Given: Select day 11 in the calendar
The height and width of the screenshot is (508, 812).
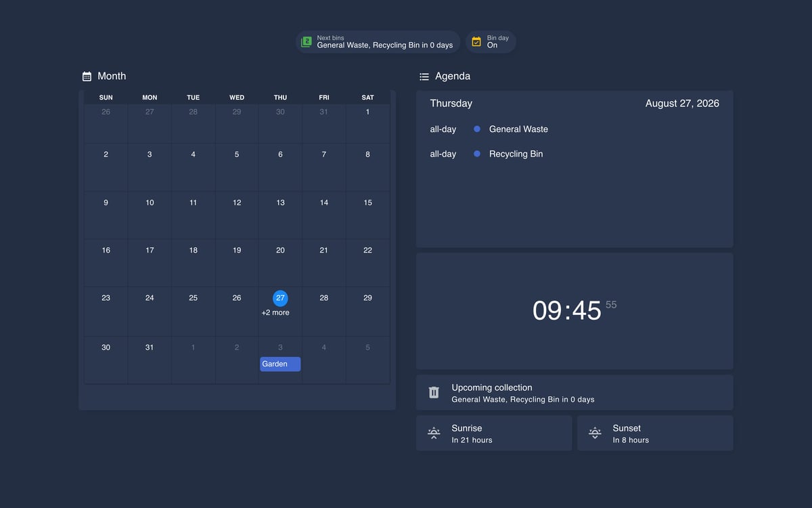Looking at the screenshot, I should tap(194, 203).
